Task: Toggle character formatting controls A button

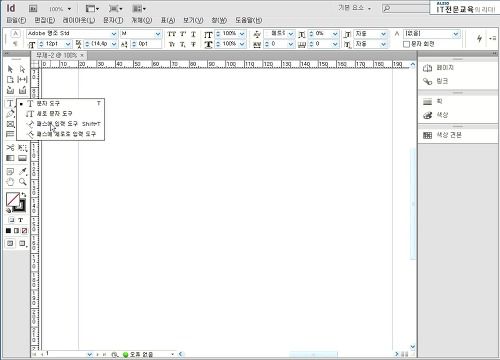Action: click(x=15, y=34)
